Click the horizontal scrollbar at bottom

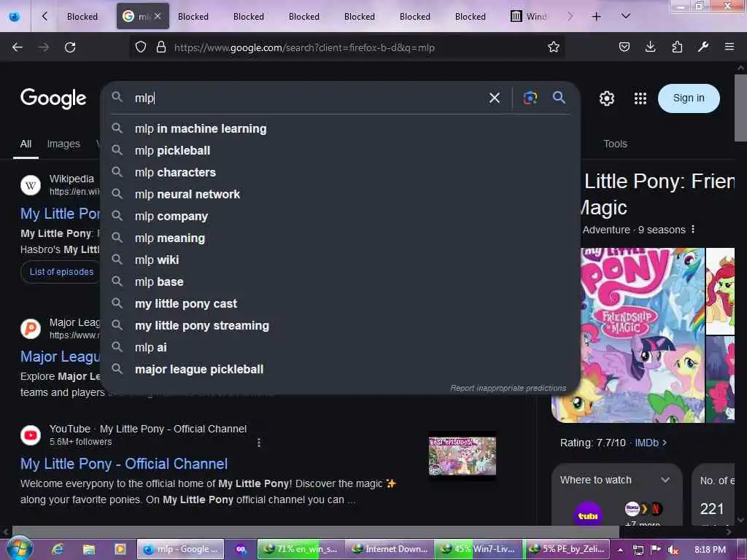pos(315,531)
